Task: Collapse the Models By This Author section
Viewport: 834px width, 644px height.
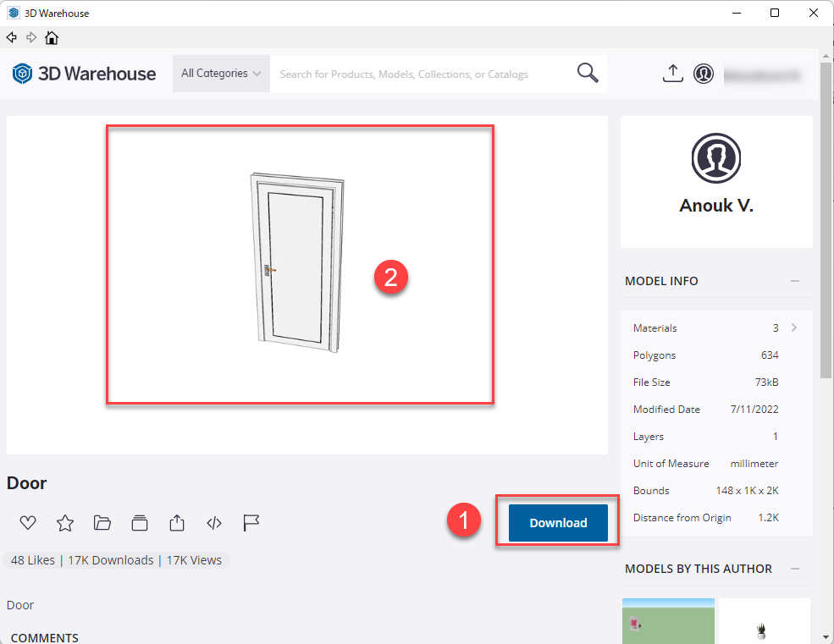Action: [x=795, y=569]
